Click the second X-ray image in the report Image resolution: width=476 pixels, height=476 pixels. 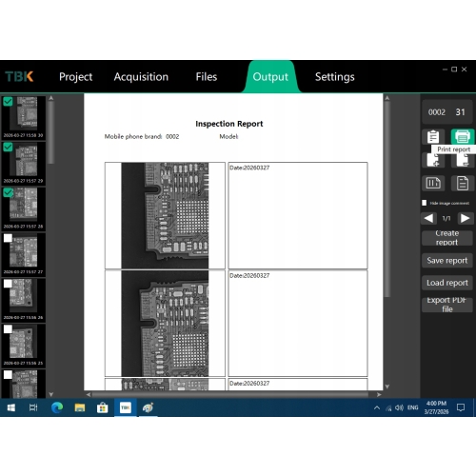pyautogui.click(x=165, y=324)
